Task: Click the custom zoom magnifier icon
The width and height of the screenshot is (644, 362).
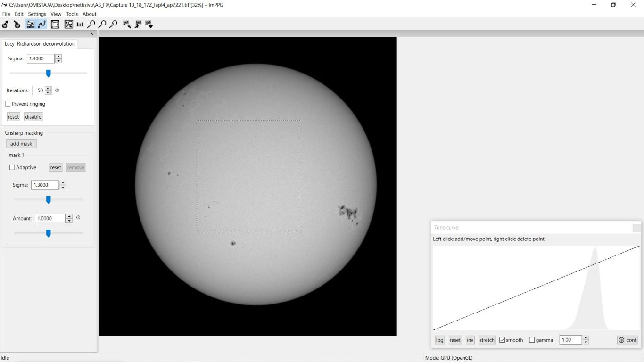Action: 113,24
